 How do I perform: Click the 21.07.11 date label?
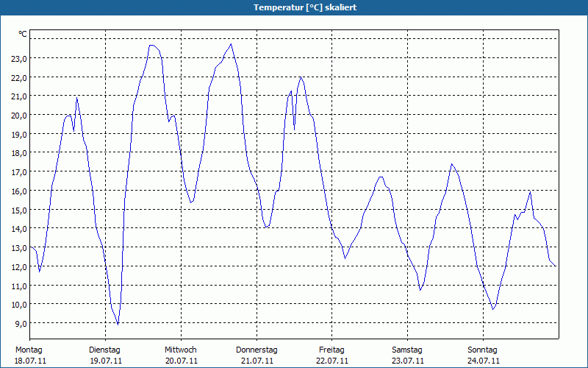[257, 361]
